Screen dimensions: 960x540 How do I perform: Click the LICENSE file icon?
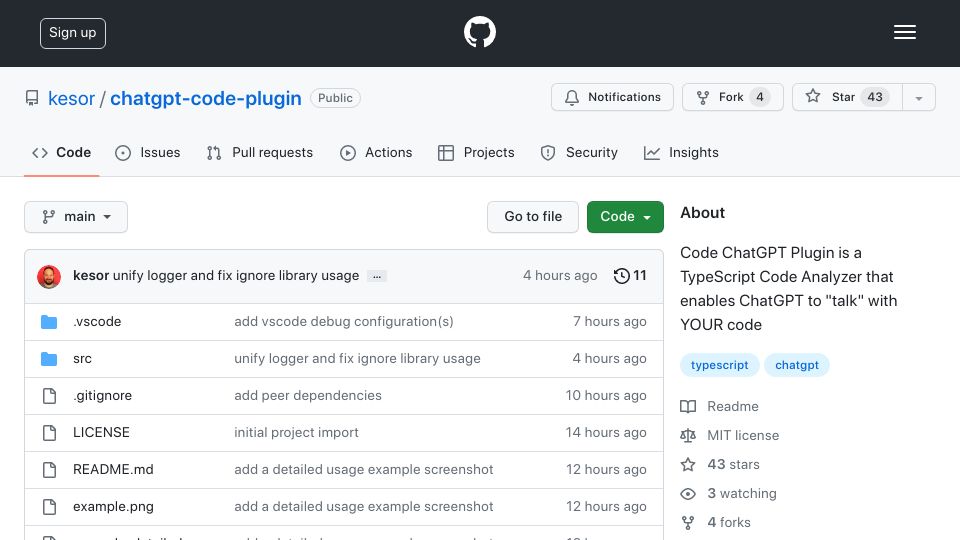(x=49, y=433)
